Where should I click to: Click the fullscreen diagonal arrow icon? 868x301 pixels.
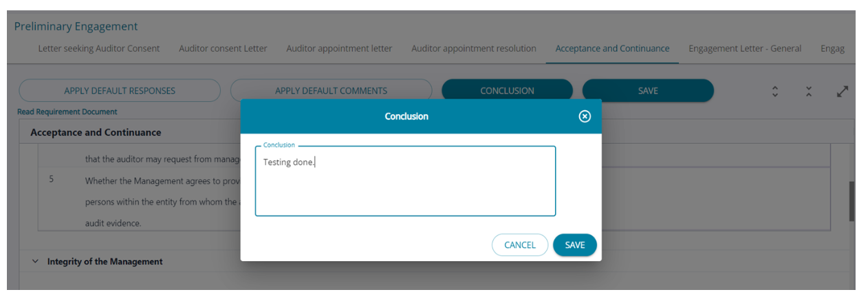click(843, 91)
